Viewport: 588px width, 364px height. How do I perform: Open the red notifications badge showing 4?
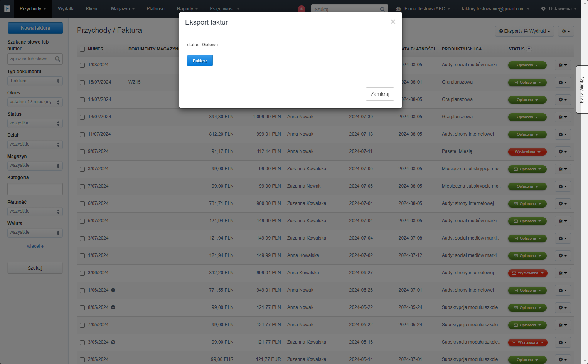(302, 9)
